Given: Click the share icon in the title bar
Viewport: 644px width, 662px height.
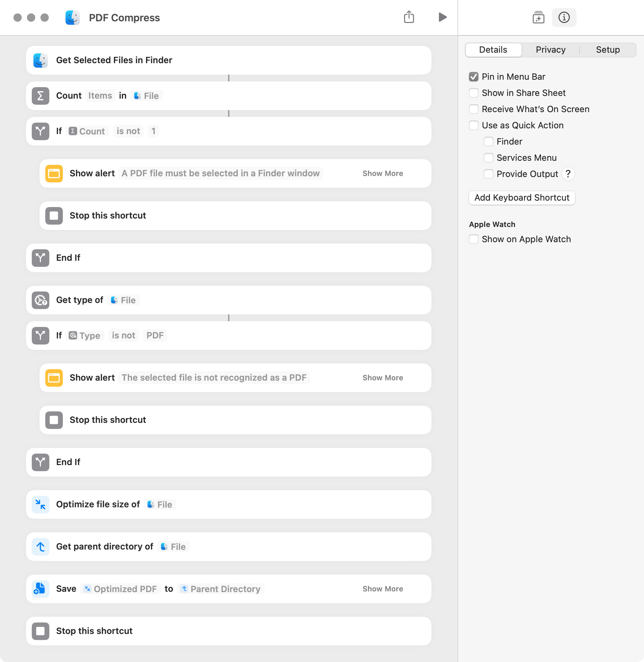Looking at the screenshot, I should pos(409,17).
